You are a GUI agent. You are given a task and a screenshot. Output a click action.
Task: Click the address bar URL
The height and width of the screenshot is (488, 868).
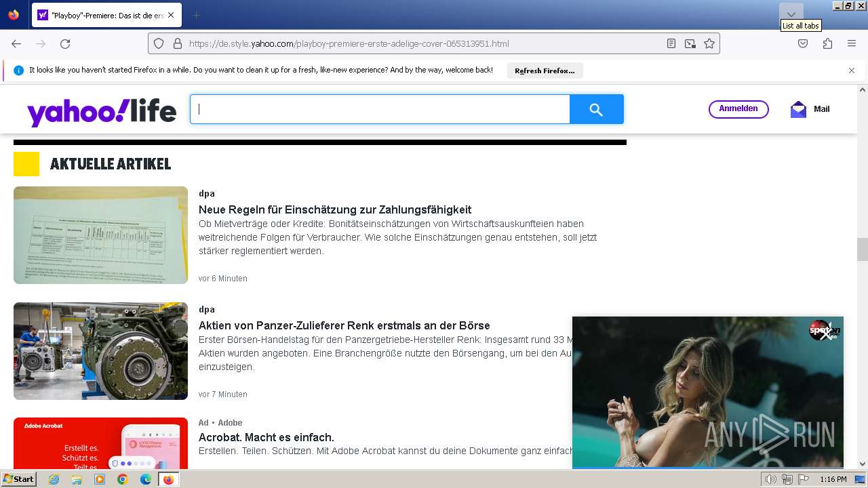349,43
